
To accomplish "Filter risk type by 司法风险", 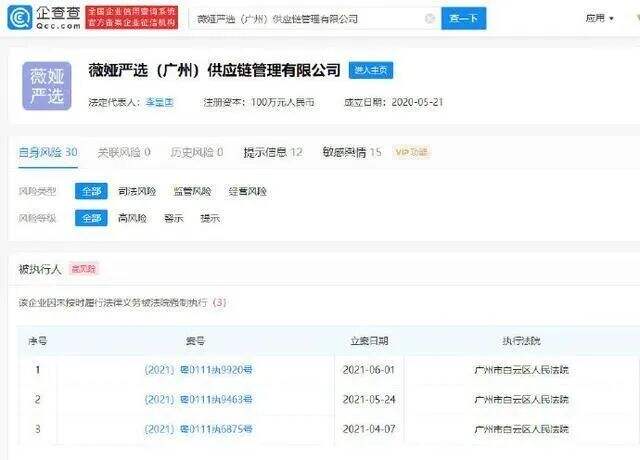I will (137, 191).
